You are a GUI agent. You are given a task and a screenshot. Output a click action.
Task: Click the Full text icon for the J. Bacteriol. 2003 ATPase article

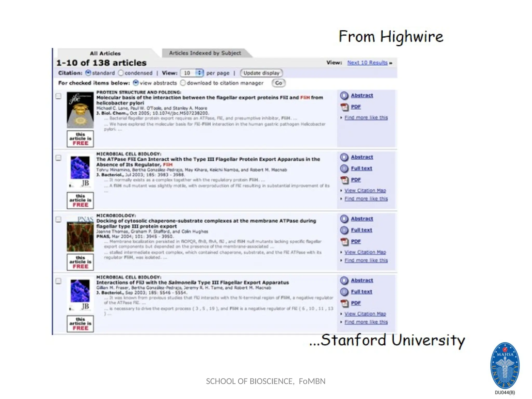(x=344, y=169)
